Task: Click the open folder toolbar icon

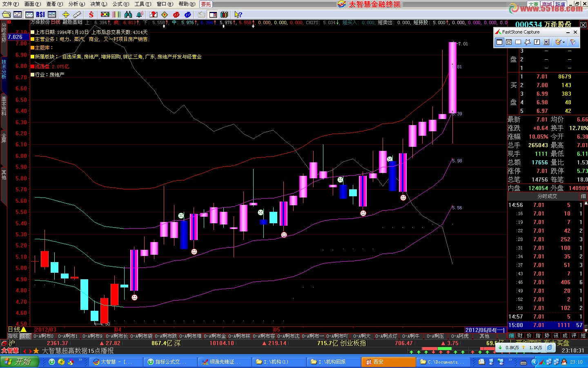Action: coord(6,15)
